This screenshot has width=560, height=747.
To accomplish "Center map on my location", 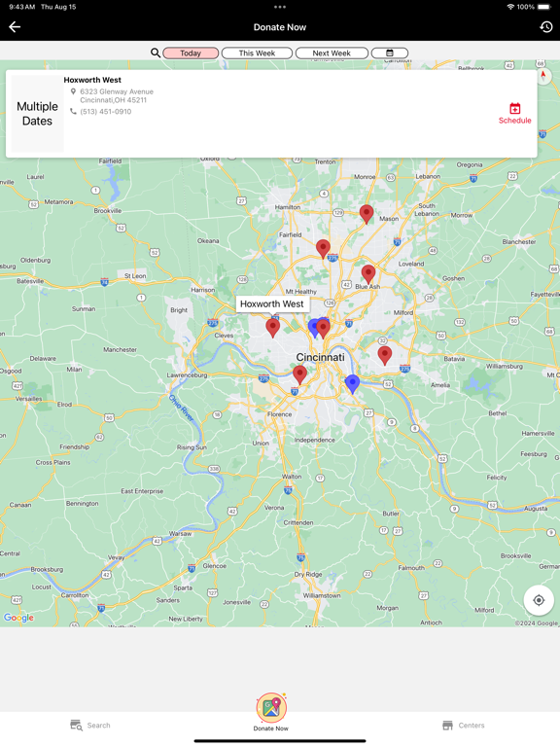I will click(x=539, y=600).
